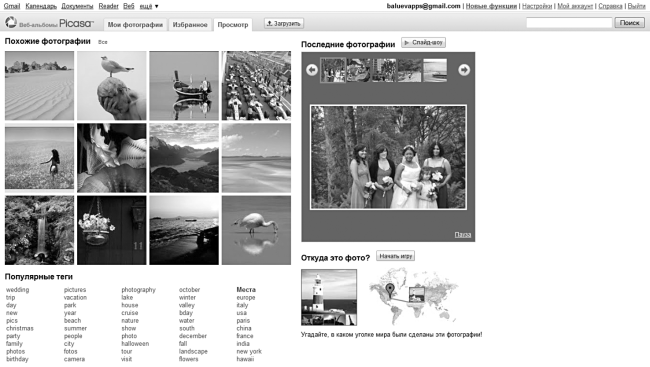The image size is (650, 367).
Task: Open dark seashore sunset photo
Action: [x=184, y=230]
